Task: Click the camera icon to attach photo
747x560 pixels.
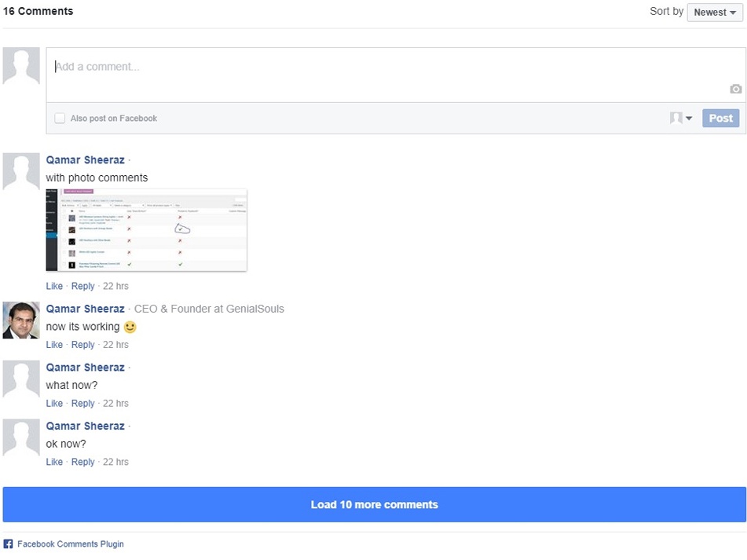Action: [x=735, y=90]
